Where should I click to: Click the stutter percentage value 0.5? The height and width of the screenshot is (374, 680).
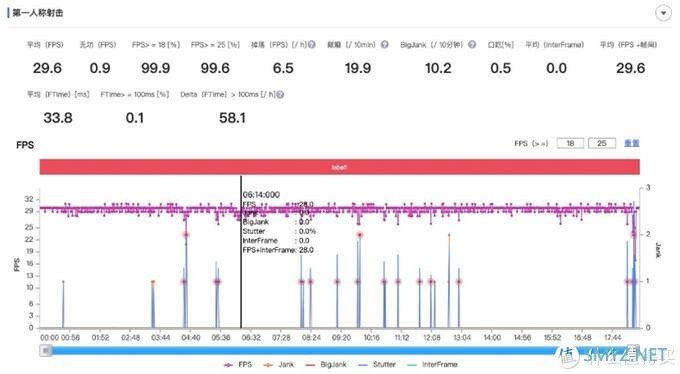[500, 68]
